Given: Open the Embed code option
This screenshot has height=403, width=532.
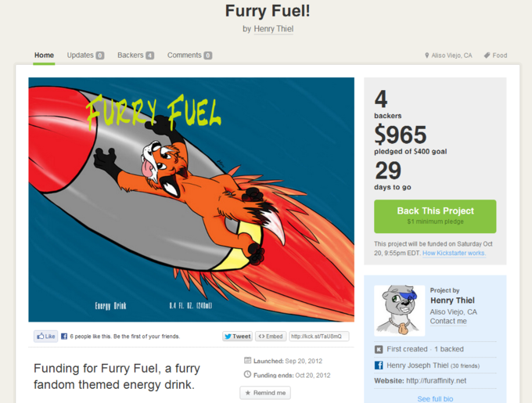Looking at the screenshot, I should pos(271,336).
